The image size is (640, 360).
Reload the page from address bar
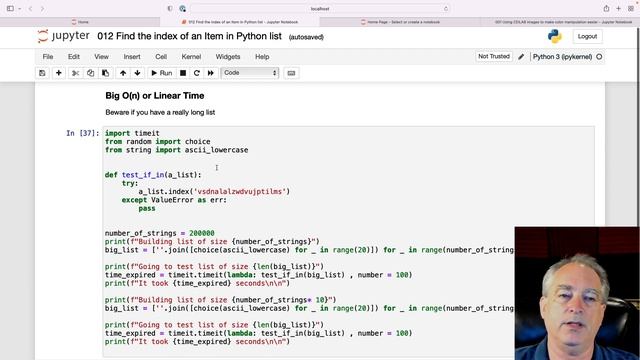coord(445,9)
